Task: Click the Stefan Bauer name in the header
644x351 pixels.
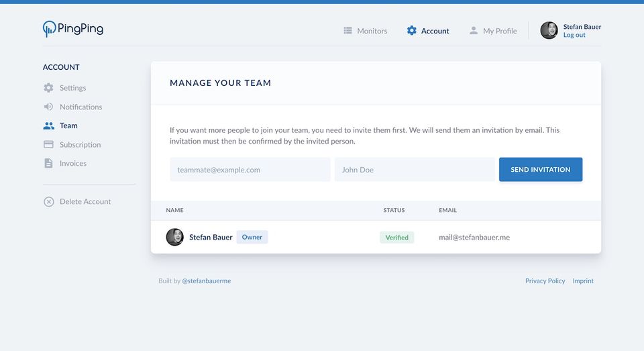Action: point(582,27)
